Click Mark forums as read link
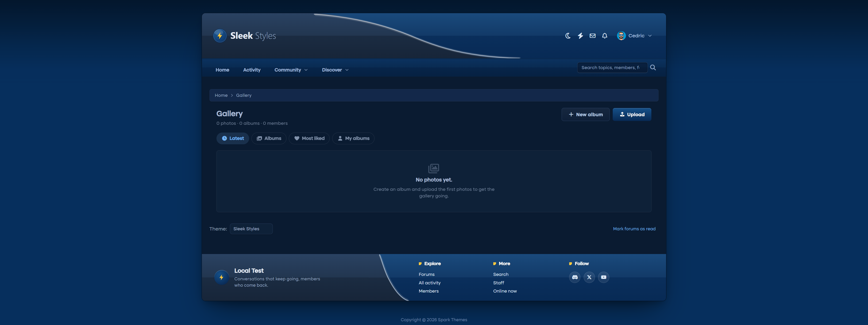The image size is (868, 325). tap(634, 229)
